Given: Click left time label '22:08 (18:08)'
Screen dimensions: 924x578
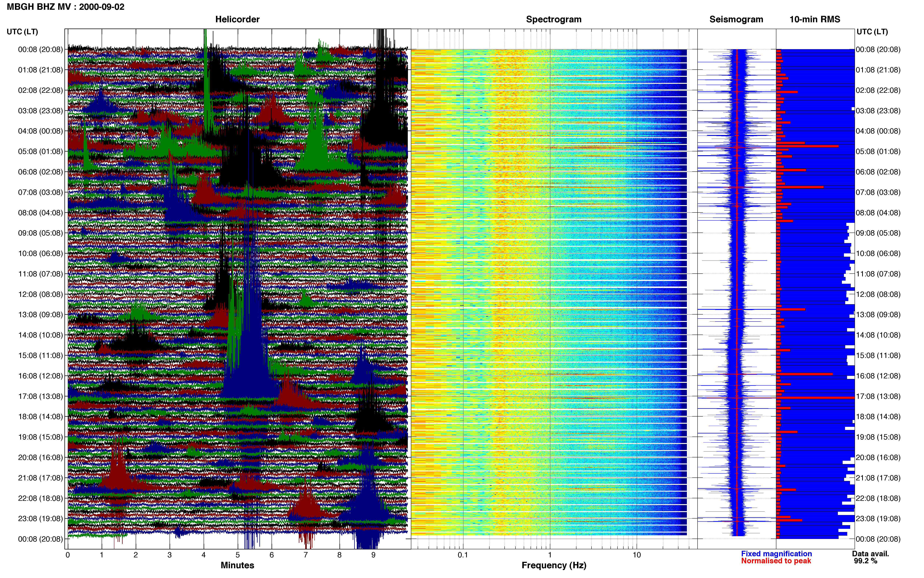Looking at the screenshot, I should click(40, 498).
